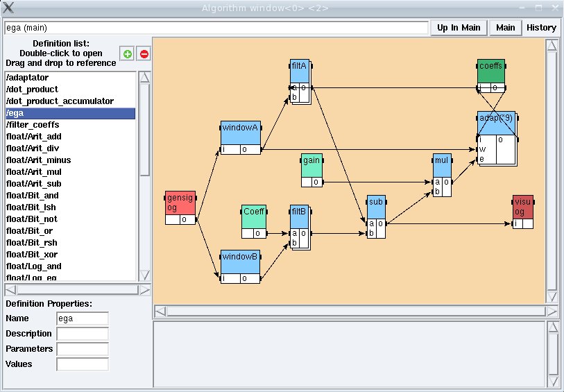Click the green add definition icon
This screenshot has height=392, width=564.
click(127, 54)
